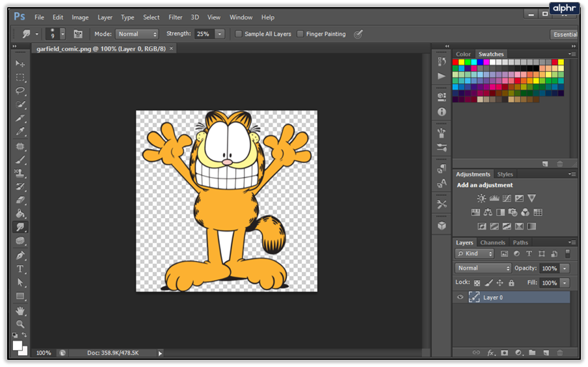588x367 pixels.
Task: Select the Zoom tool
Action: coord(20,323)
